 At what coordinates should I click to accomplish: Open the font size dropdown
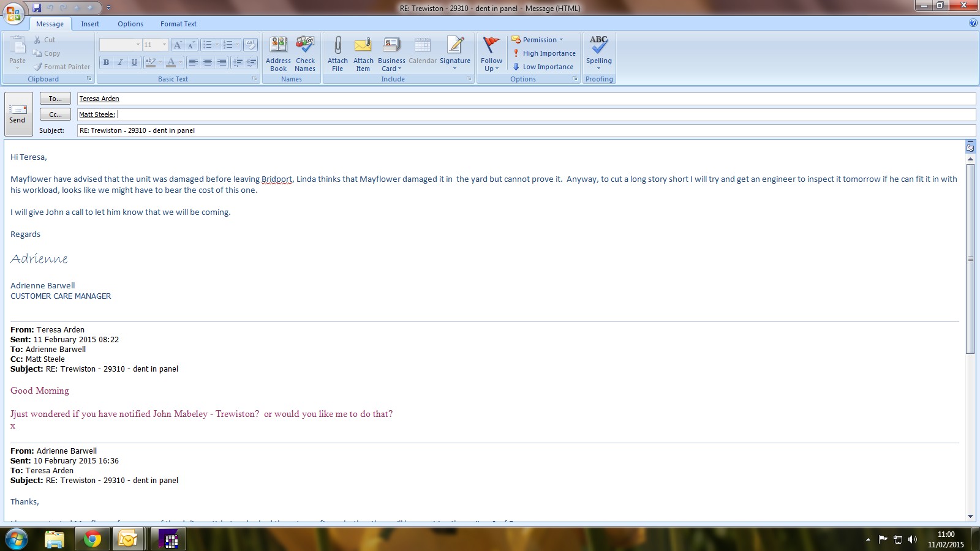pyautogui.click(x=164, y=45)
